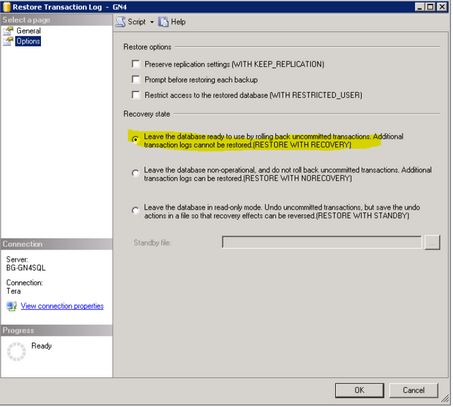Open View connection properties link
This screenshot has width=453, height=407.
pyautogui.click(x=62, y=306)
